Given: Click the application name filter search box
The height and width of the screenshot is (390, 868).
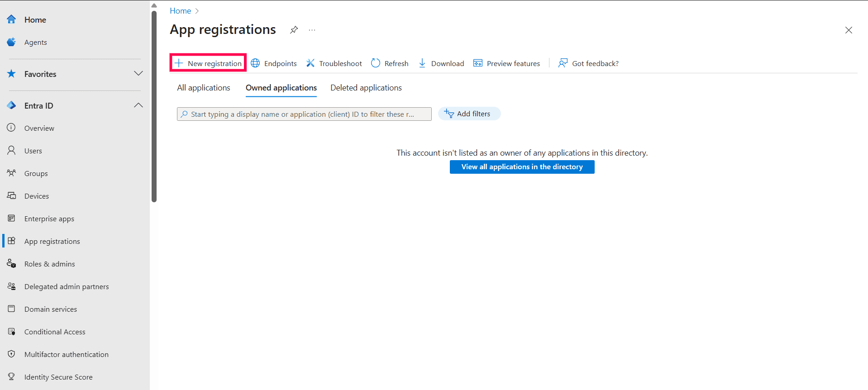Looking at the screenshot, I should (x=304, y=114).
